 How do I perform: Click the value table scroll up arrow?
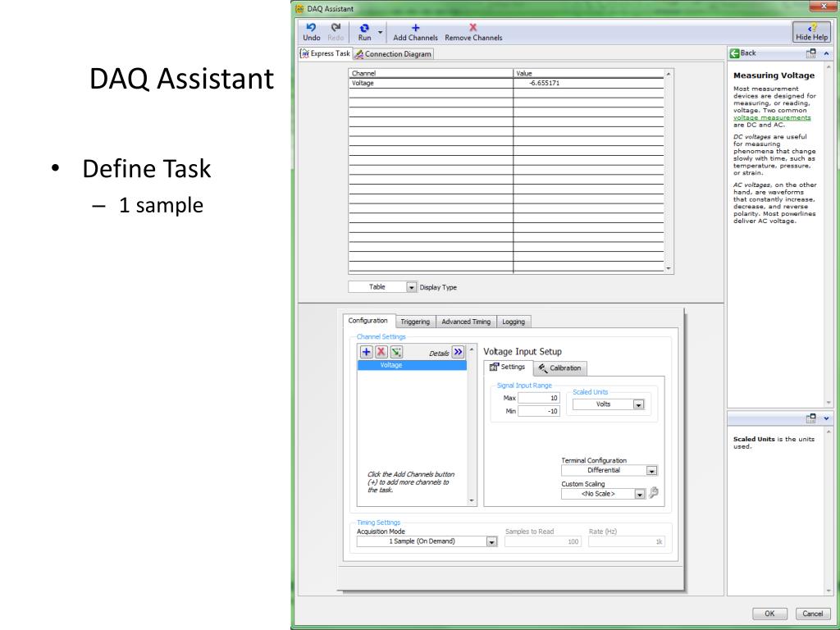click(x=668, y=73)
